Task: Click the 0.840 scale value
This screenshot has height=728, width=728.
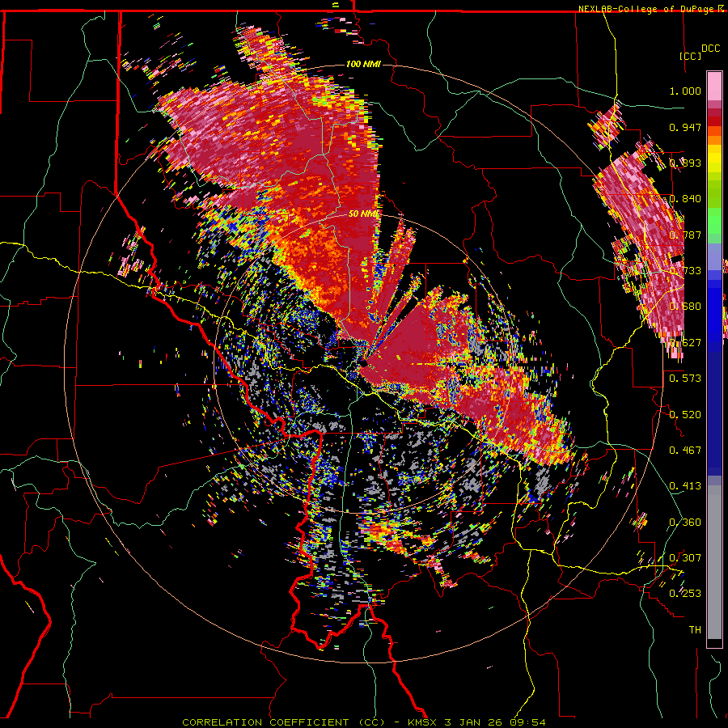Action: 685,199
